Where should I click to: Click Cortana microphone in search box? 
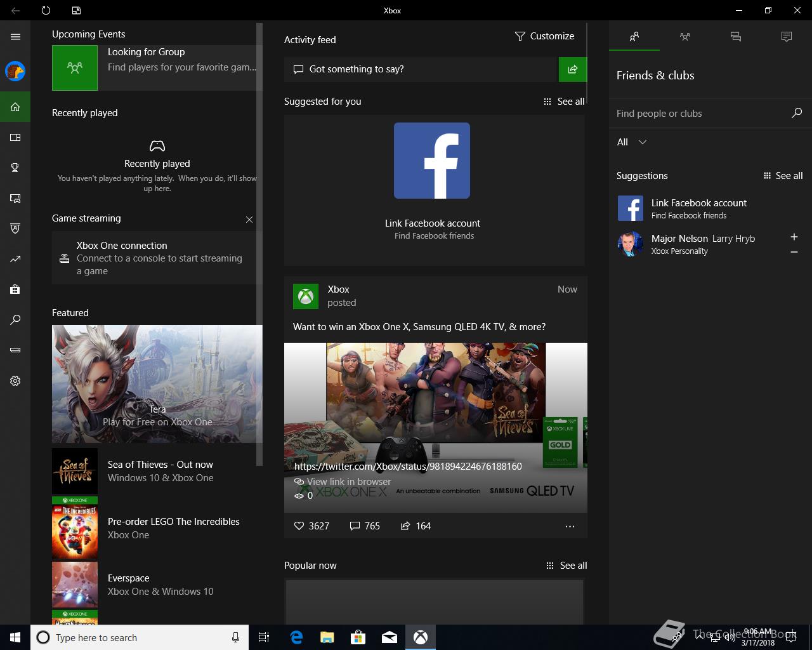pyautogui.click(x=236, y=637)
